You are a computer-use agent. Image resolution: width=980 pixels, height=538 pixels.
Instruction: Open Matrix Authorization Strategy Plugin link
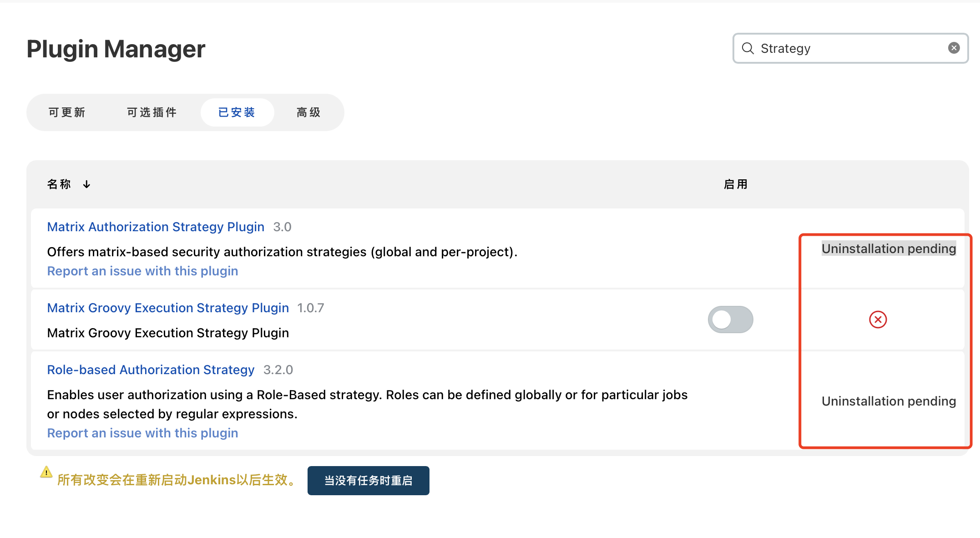coord(156,227)
